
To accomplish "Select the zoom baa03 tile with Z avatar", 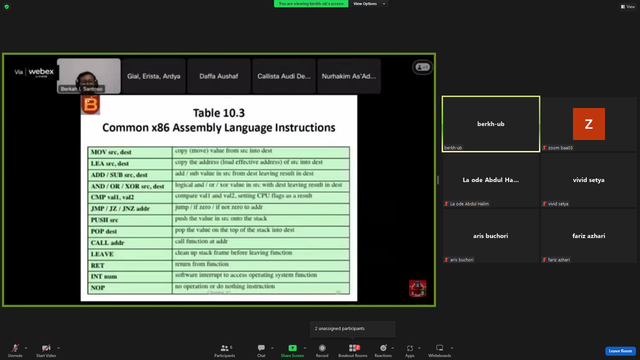I will click(x=589, y=124).
